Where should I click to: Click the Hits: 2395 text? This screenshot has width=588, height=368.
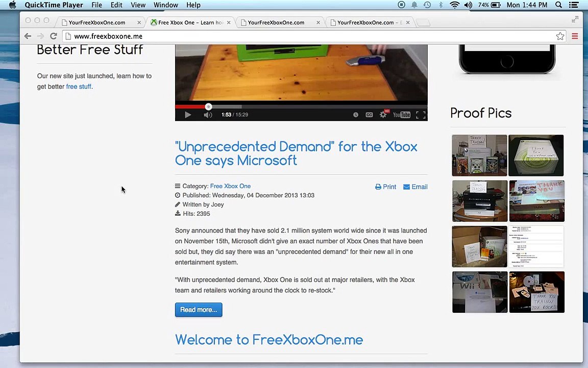pos(196,214)
